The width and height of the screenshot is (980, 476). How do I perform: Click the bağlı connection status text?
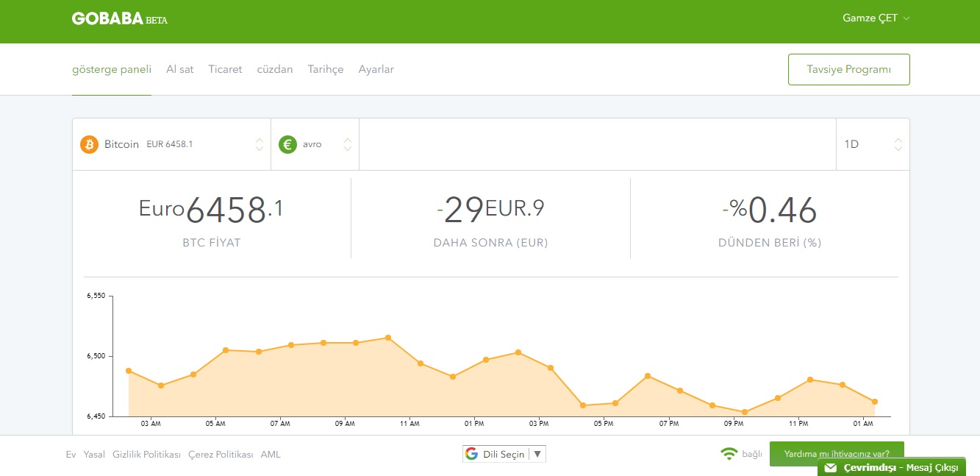point(752,454)
